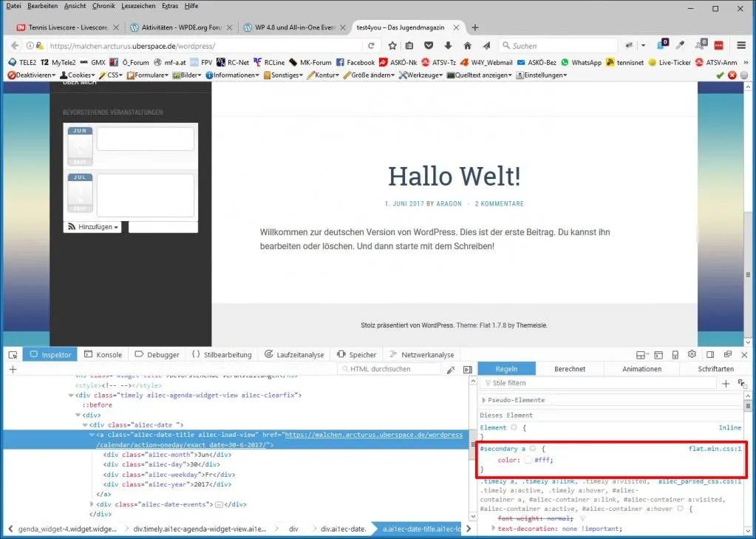The height and width of the screenshot is (539, 756).
Task: Toggle selector highlighter for #secondary a rule
Action: tap(534, 449)
